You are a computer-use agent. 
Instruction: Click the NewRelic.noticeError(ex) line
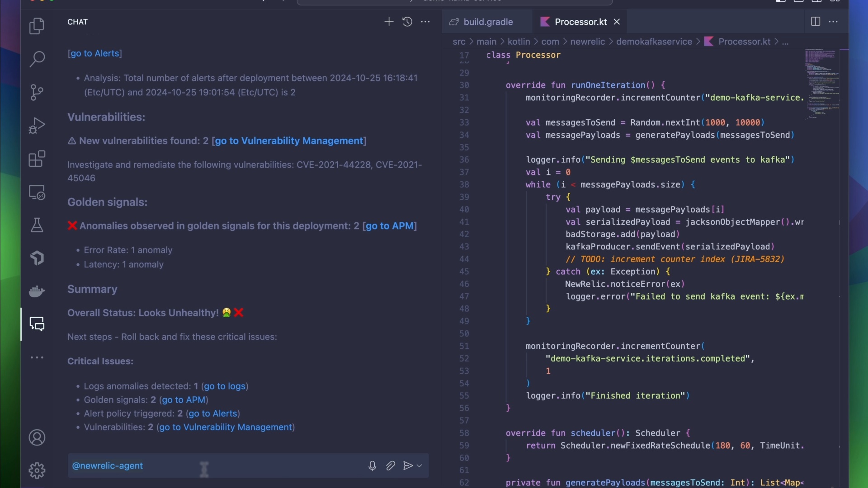click(x=625, y=284)
